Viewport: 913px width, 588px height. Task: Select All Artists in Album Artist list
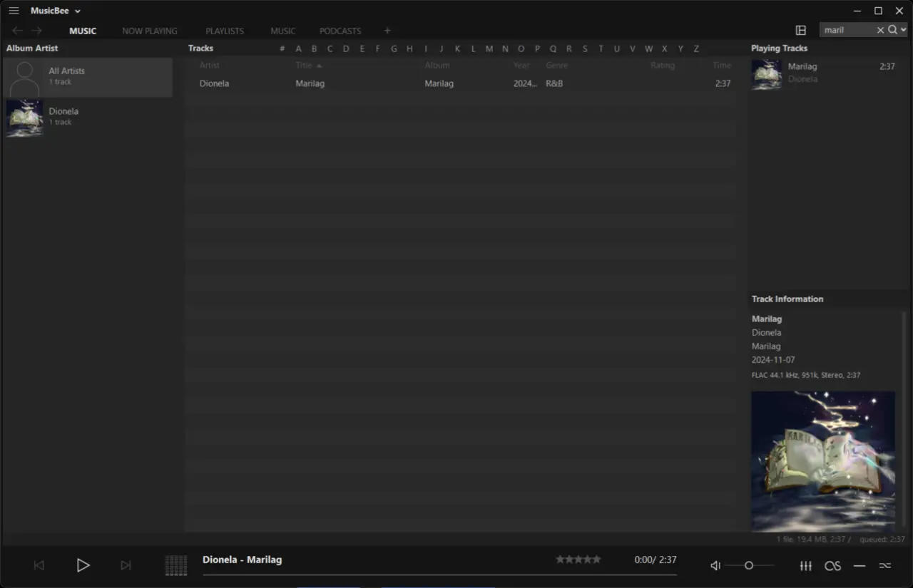click(88, 77)
